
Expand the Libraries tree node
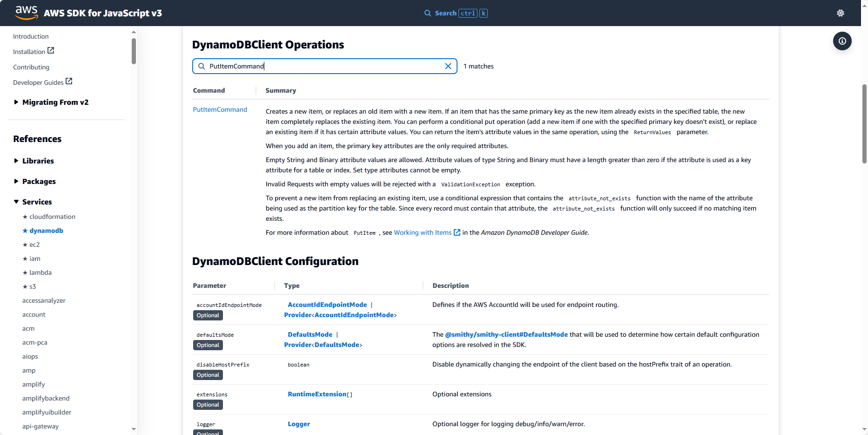[x=16, y=161]
